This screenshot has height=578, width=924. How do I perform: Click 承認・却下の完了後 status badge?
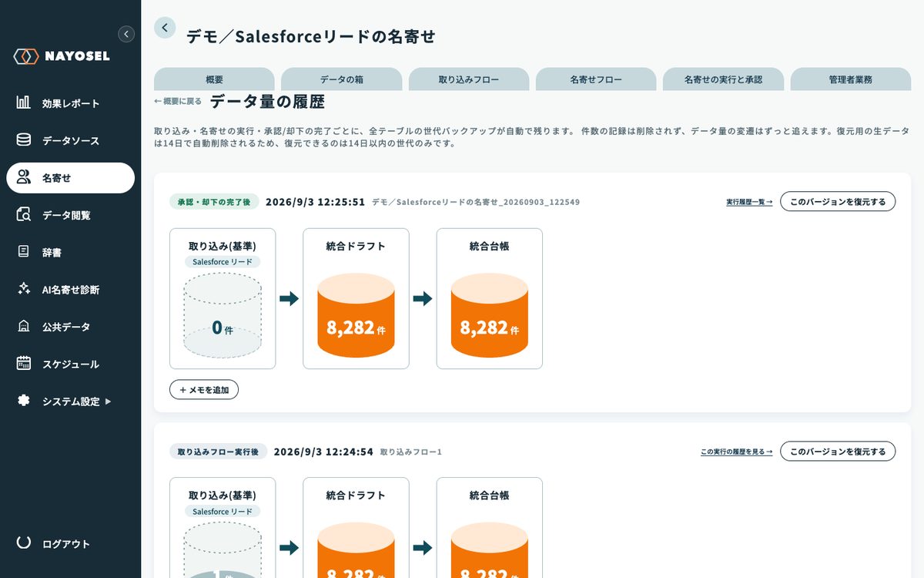click(214, 202)
